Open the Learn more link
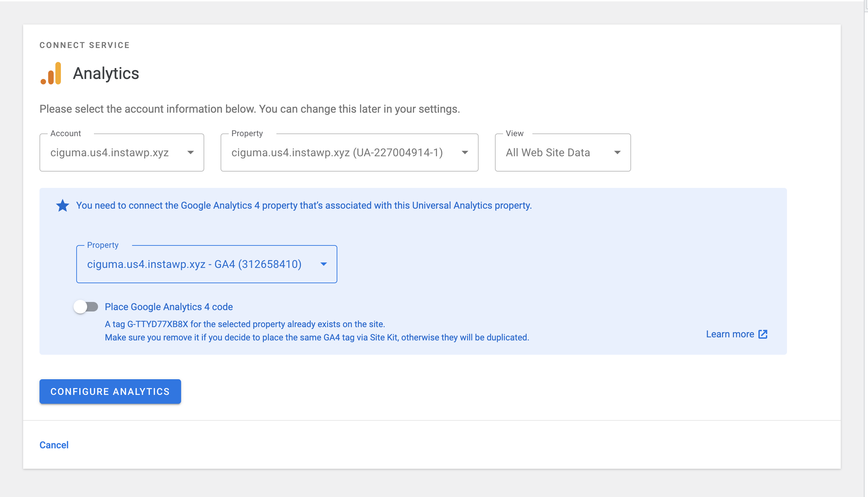The width and height of the screenshot is (868, 497). click(x=730, y=334)
